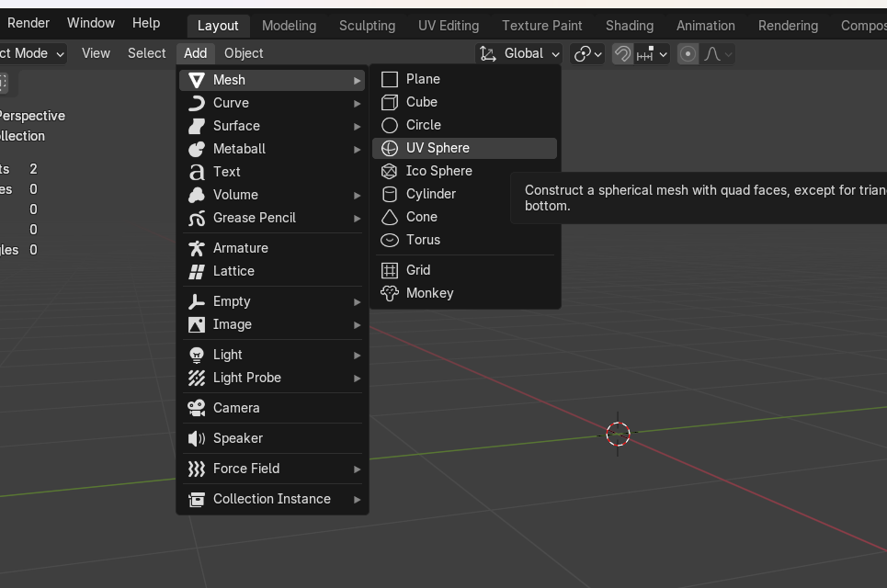This screenshot has width=887, height=588.
Task: Toggle proportional editing button
Action: click(688, 54)
